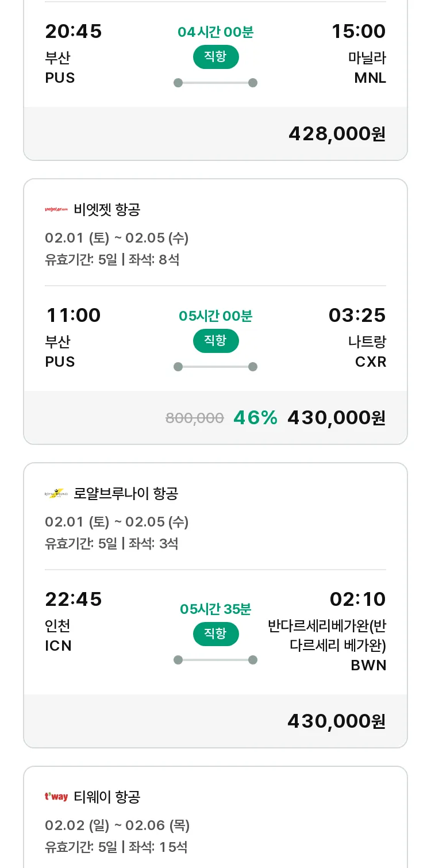Screen dimensions: 431x868
Task: Tap the VietJet airline logo
Action: pyautogui.click(x=56, y=210)
